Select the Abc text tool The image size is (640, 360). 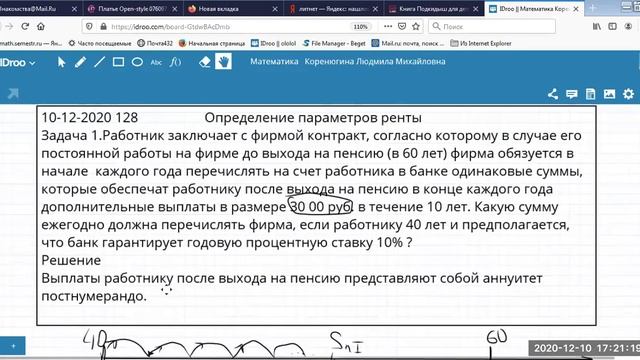(156, 62)
